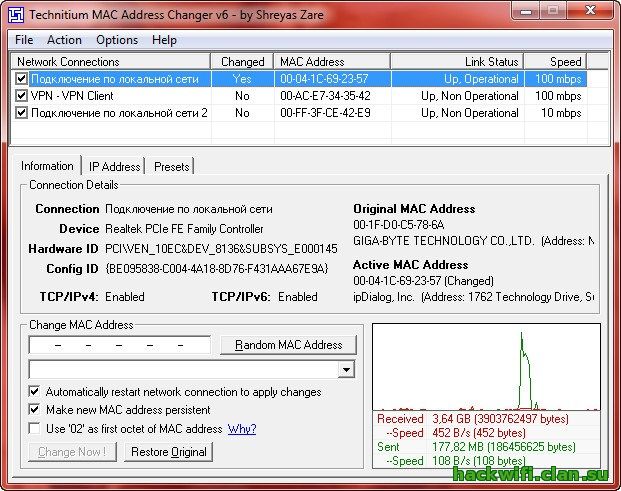
Task: Click the Config ID GUID value
Action: pos(217,268)
